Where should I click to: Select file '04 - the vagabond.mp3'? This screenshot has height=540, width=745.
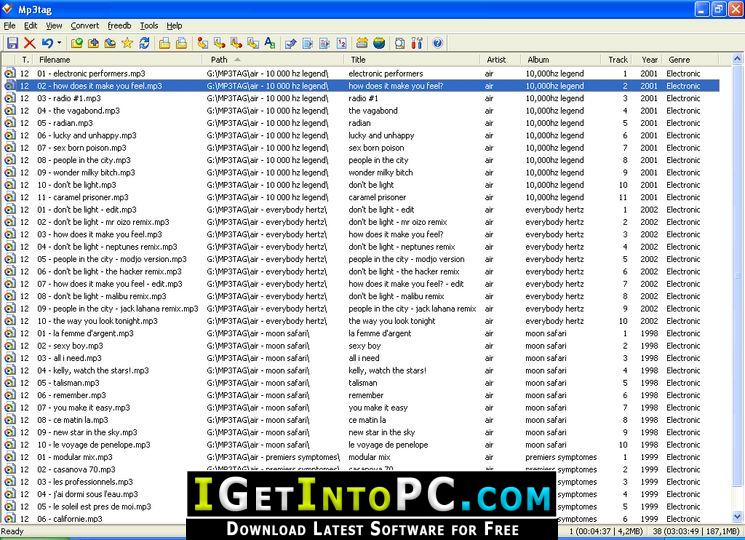pyautogui.click(x=78, y=111)
